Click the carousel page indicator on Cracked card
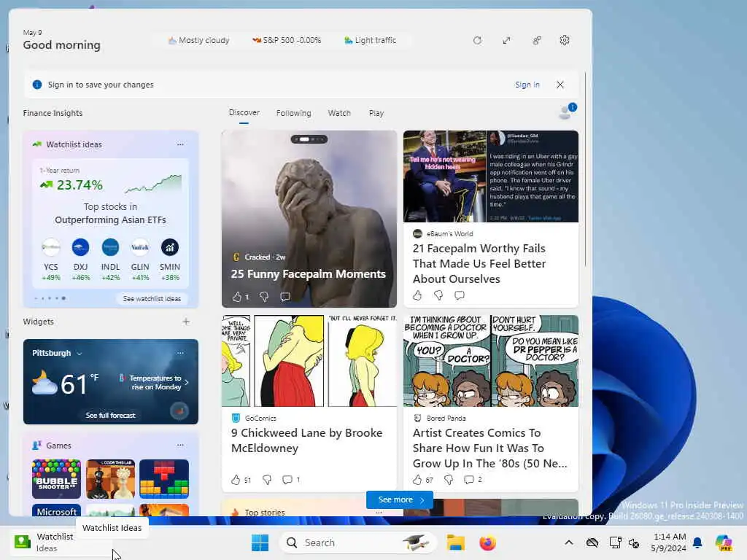Viewport: 747px width, 560px height. 309,139
